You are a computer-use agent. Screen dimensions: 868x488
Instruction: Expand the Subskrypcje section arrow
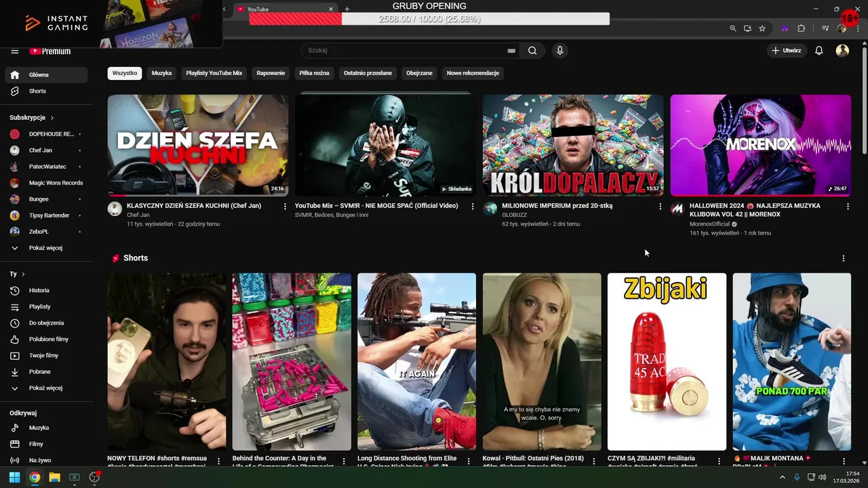52,118
